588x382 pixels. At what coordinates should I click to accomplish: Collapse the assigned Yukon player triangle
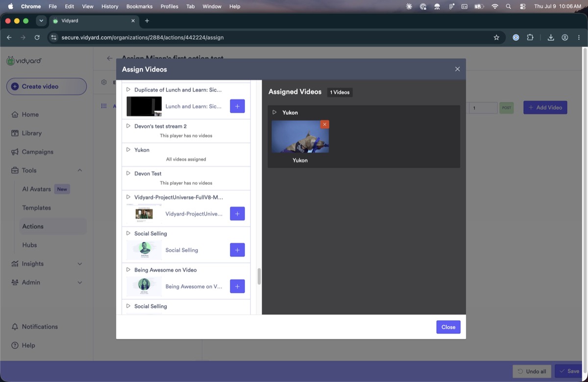pyautogui.click(x=274, y=112)
